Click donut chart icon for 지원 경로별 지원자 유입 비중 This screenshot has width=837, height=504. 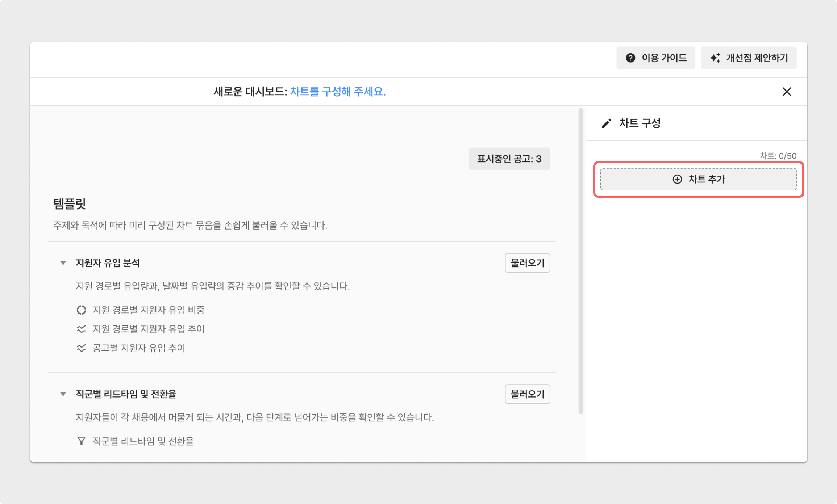[x=81, y=310]
